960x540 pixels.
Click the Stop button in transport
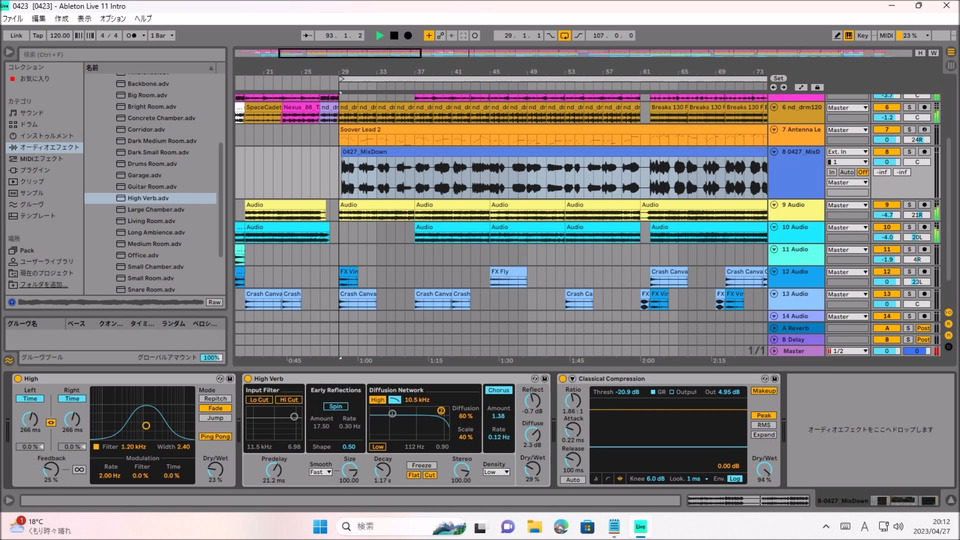(x=394, y=35)
